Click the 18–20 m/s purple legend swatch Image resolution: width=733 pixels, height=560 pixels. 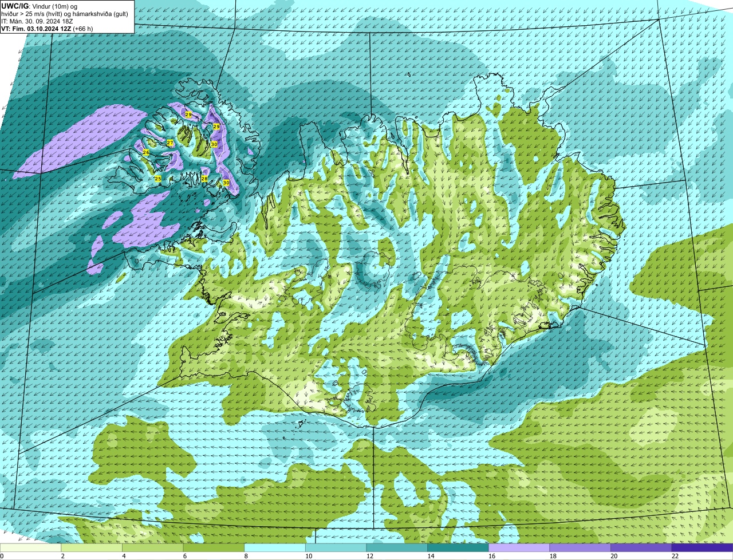pyautogui.click(x=580, y=547)
